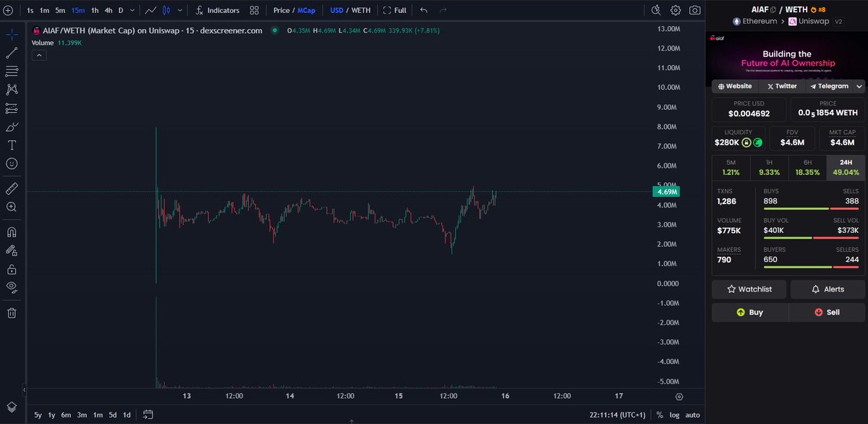This screenshot has height=424, width=868.
Task: Toggle percent scale
Action: click(x=660, y=415)
